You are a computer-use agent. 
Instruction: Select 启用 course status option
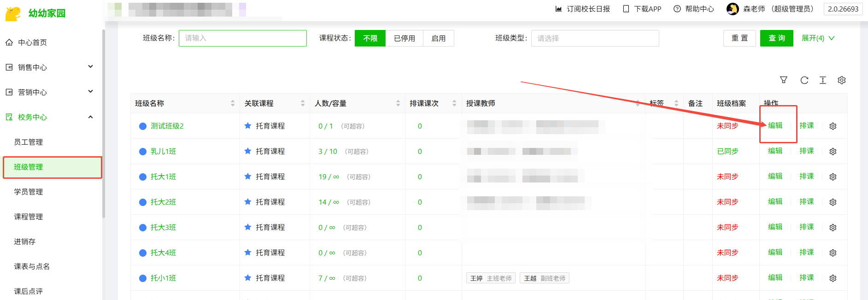[438, 38]
